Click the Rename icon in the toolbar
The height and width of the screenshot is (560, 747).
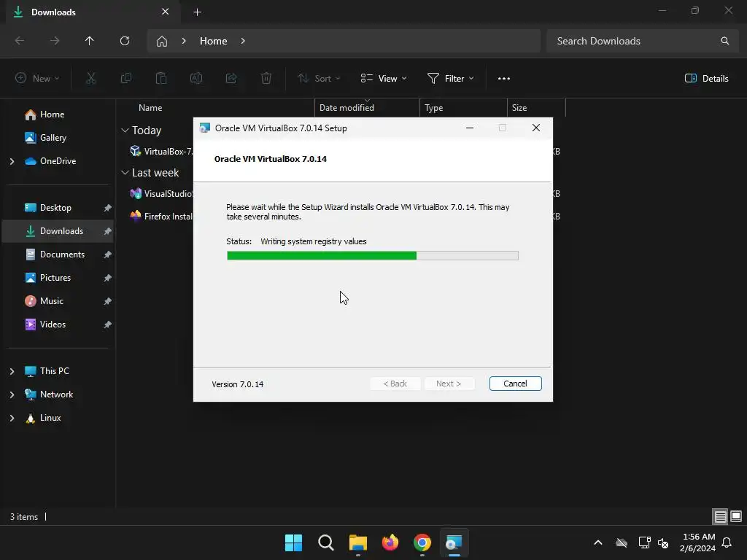[196, 79]
